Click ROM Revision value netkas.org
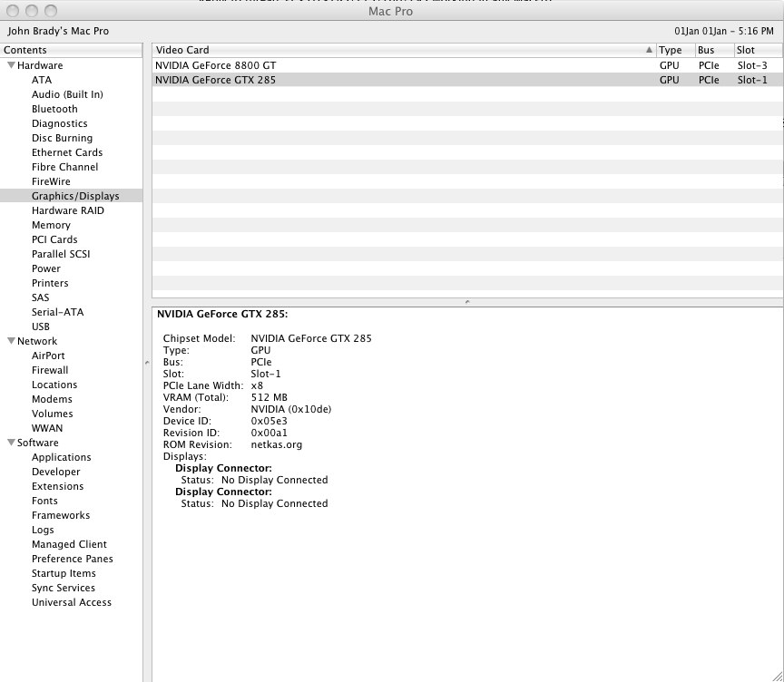The width and height of the screenshot is (784, 682). point(277,444)
